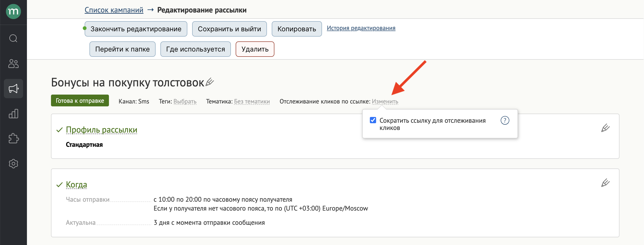This screenshot has height=245, width=644.
Task: Open the settings gear icon in sidebar
Action: (x=13, y=164)
